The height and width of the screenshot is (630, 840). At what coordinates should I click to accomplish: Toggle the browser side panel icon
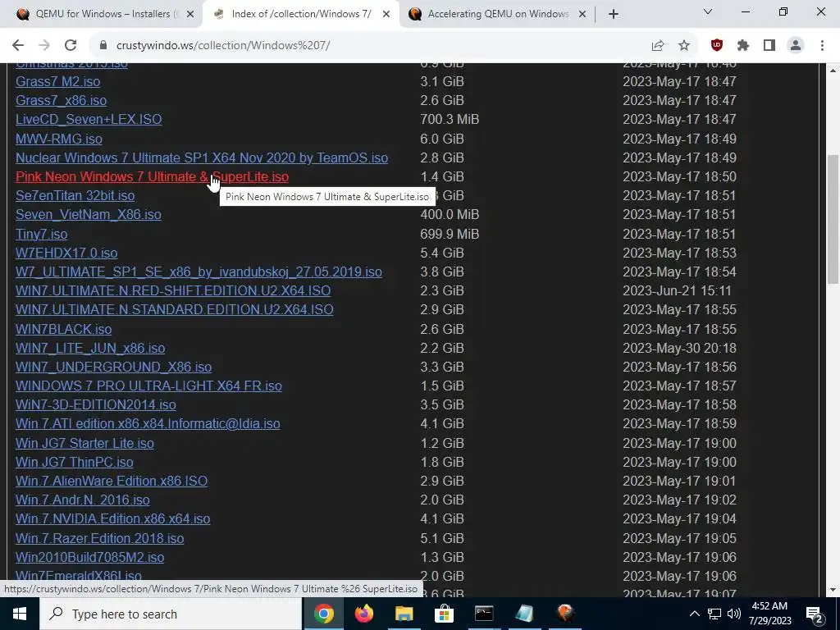(769, 46)
